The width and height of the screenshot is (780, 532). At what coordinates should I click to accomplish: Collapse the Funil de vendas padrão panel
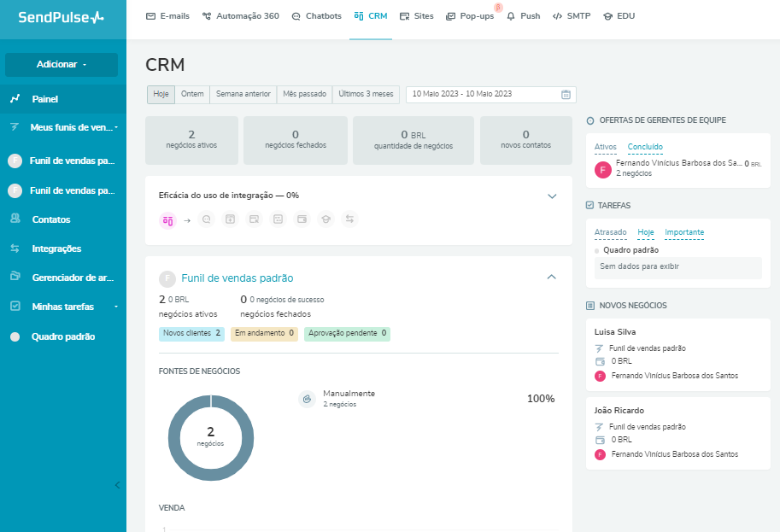(x=552, y=277)
